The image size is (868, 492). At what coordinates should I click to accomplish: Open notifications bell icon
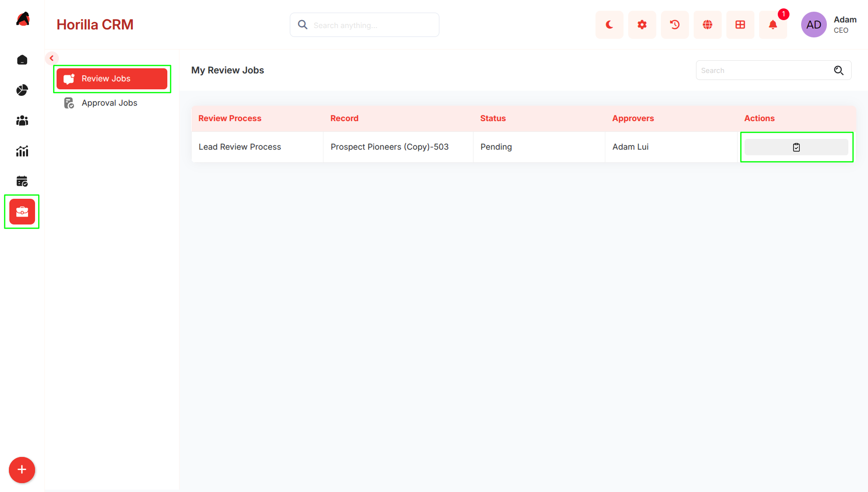coord(773,25)
